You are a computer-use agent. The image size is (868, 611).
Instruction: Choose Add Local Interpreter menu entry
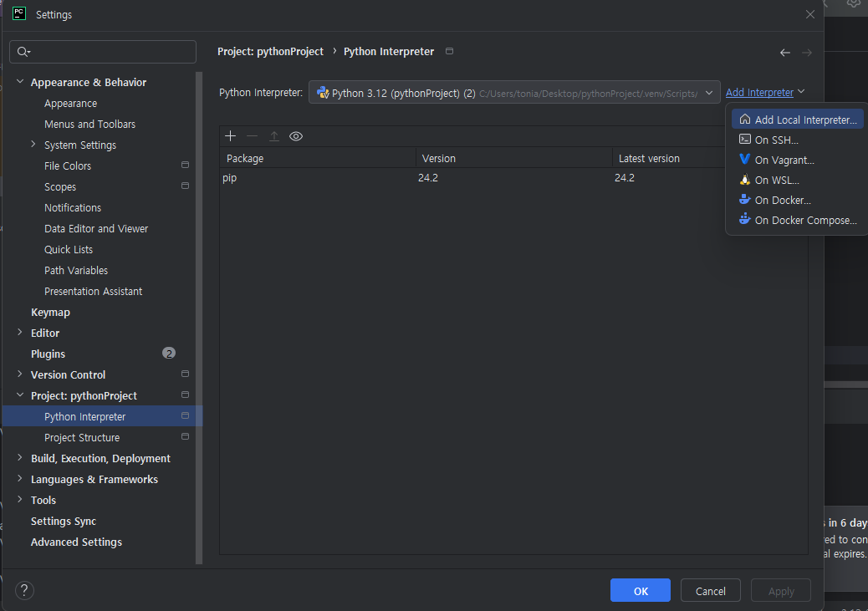(x=797, y=120)
